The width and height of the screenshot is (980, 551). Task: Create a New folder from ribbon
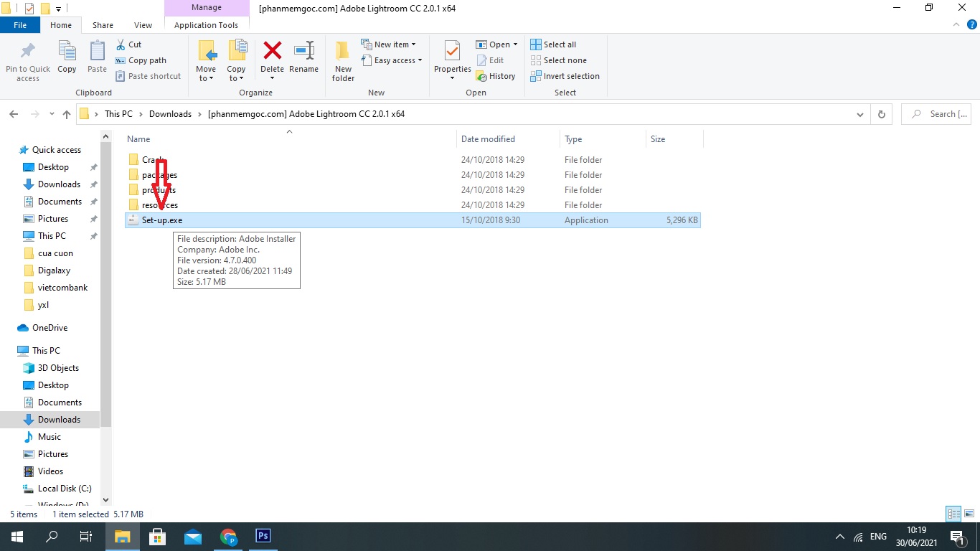point(343,61)
